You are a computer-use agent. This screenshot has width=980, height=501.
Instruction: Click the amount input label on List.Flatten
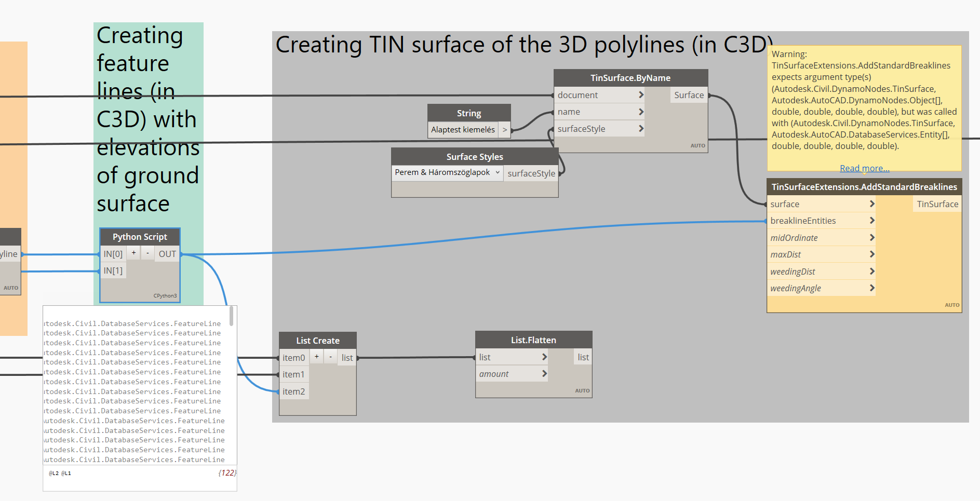coord(494,374)
